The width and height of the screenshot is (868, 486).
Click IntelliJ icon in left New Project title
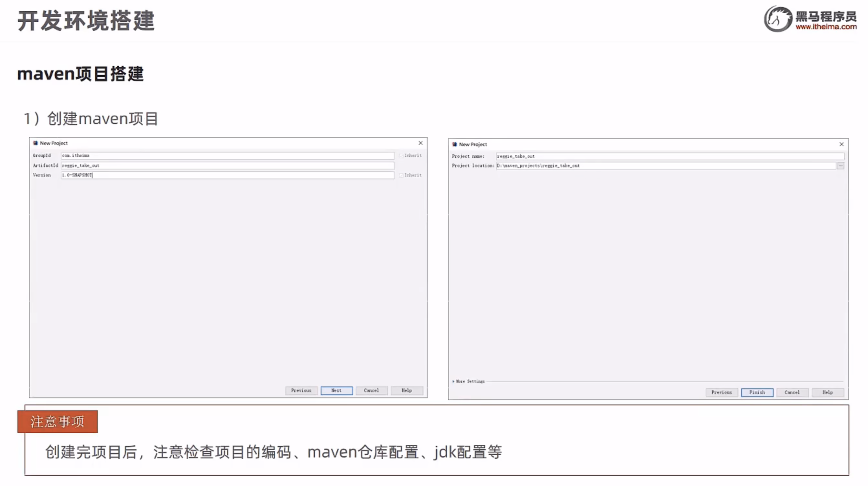click(35, 143)
